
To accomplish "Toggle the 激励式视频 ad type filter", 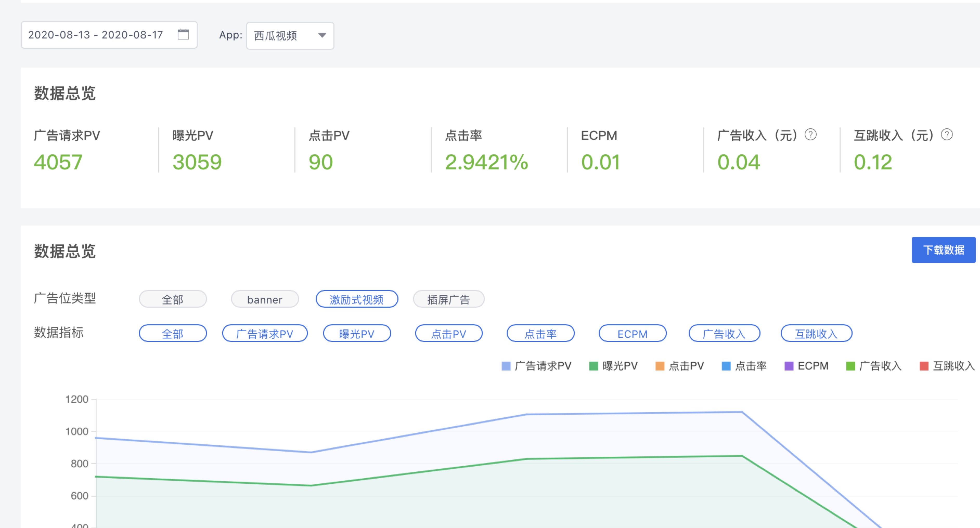I will pos(357,299).
